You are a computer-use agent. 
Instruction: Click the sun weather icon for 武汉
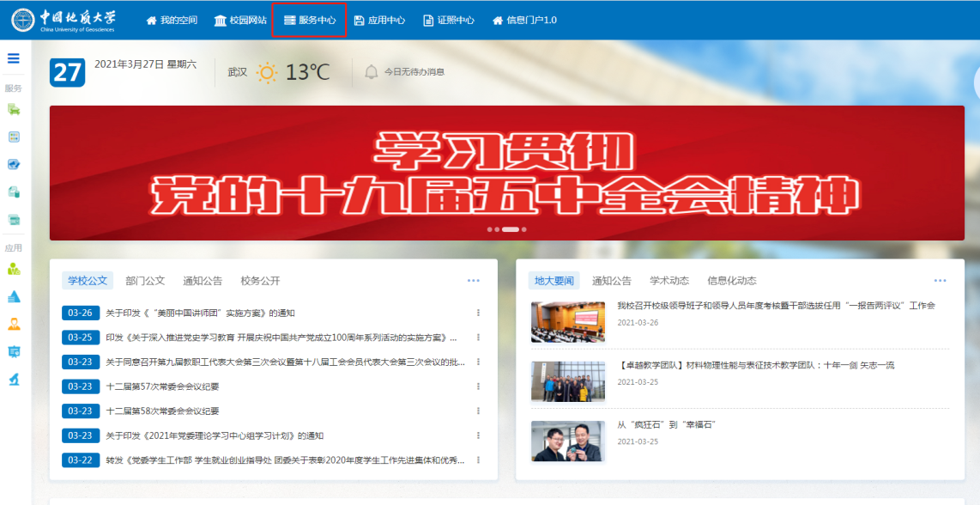tap(268, 72)
